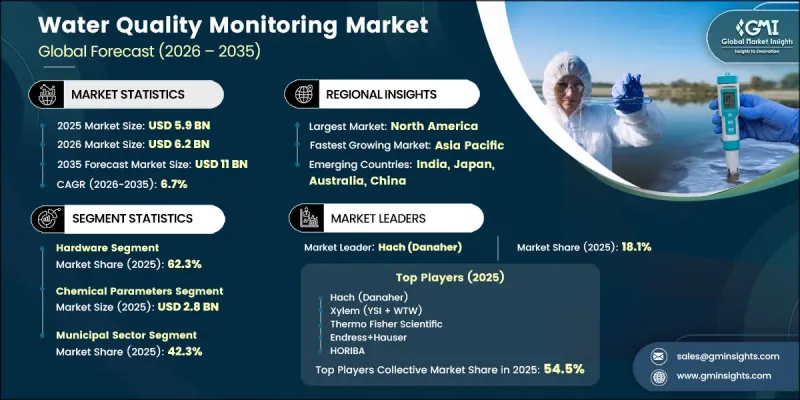
Task: Click the Water Quality Monitoring Market title
Action: [233, 25]
